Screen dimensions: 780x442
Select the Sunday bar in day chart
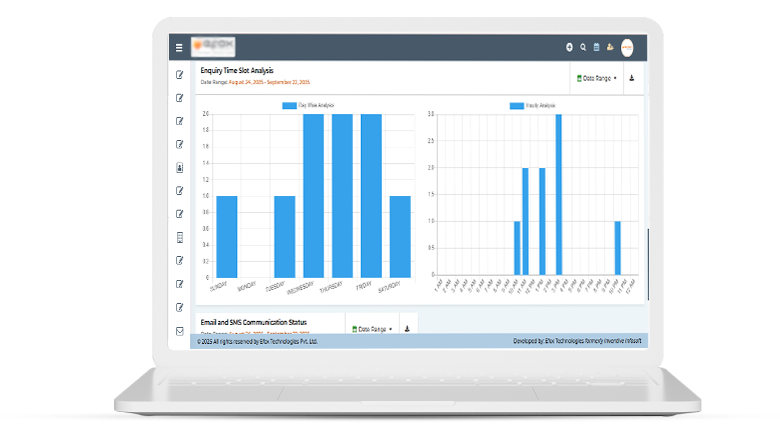(x=227, y=237)
